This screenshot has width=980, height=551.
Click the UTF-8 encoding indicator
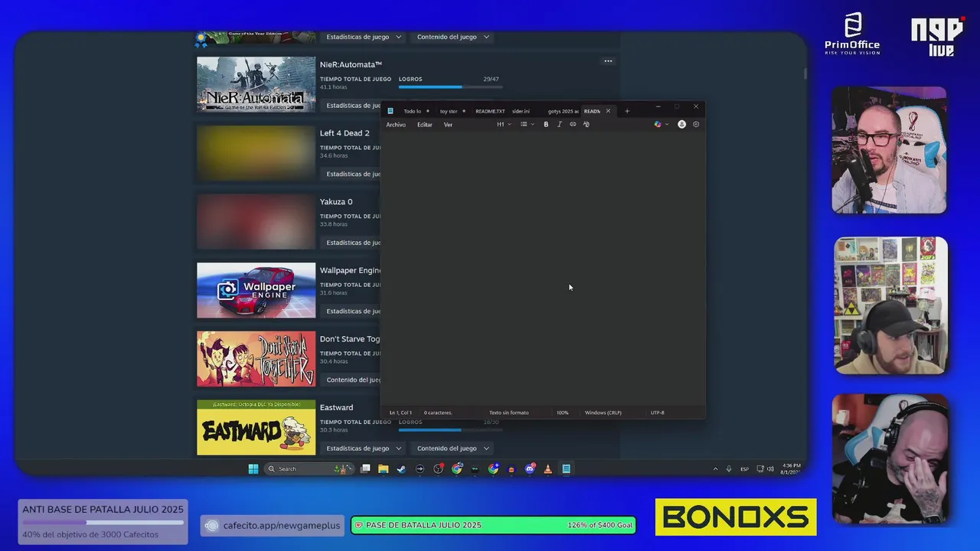(658, 412)
